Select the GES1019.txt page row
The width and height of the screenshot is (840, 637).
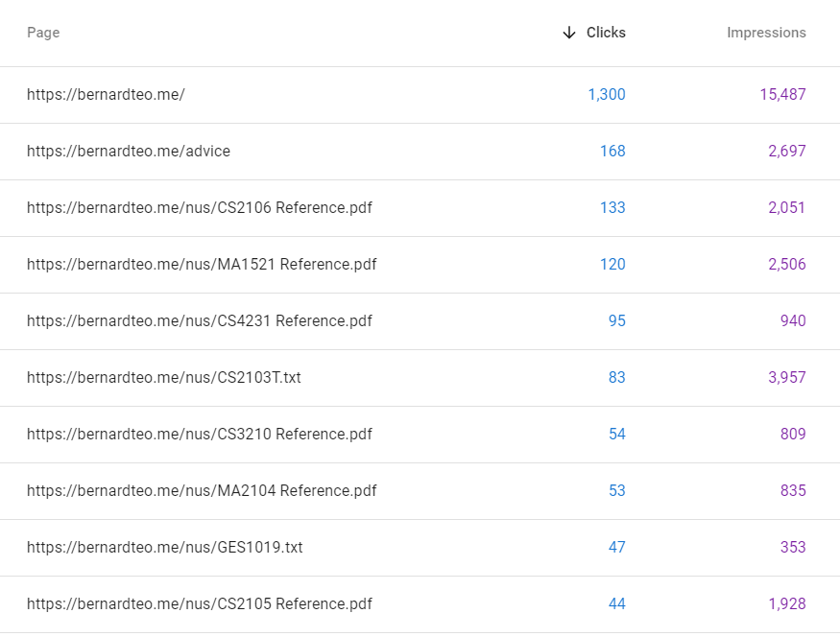click(x=420, y=548)
